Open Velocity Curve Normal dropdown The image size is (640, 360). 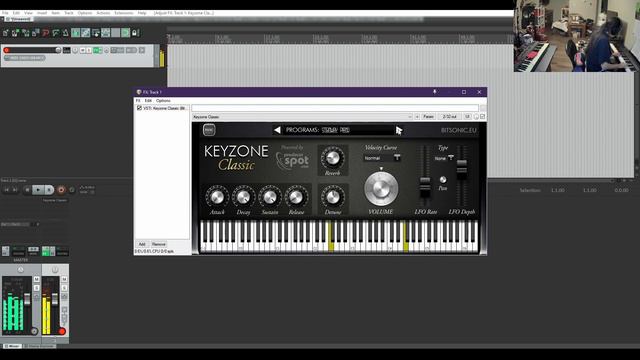point(382,158)
